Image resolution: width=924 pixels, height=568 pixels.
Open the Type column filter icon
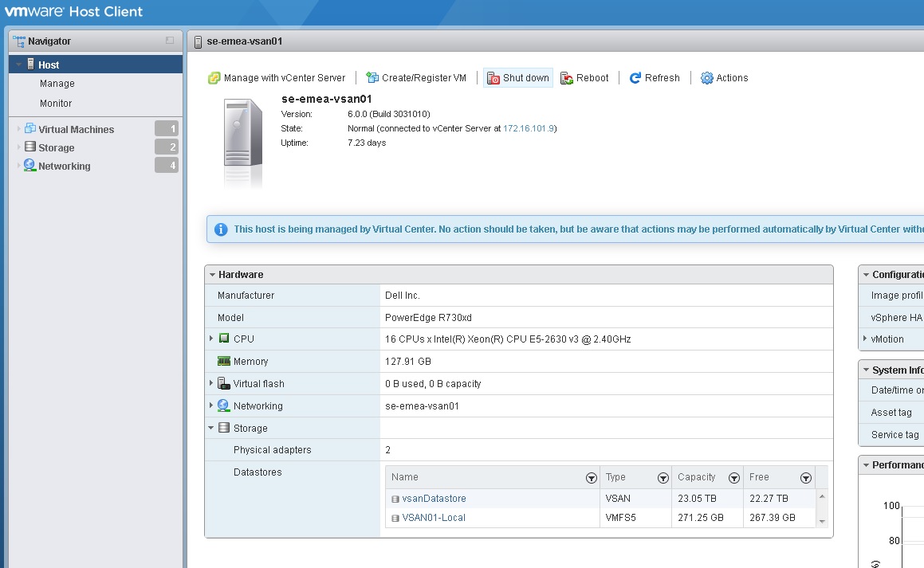pyautogui.click(x=663, y=478)
